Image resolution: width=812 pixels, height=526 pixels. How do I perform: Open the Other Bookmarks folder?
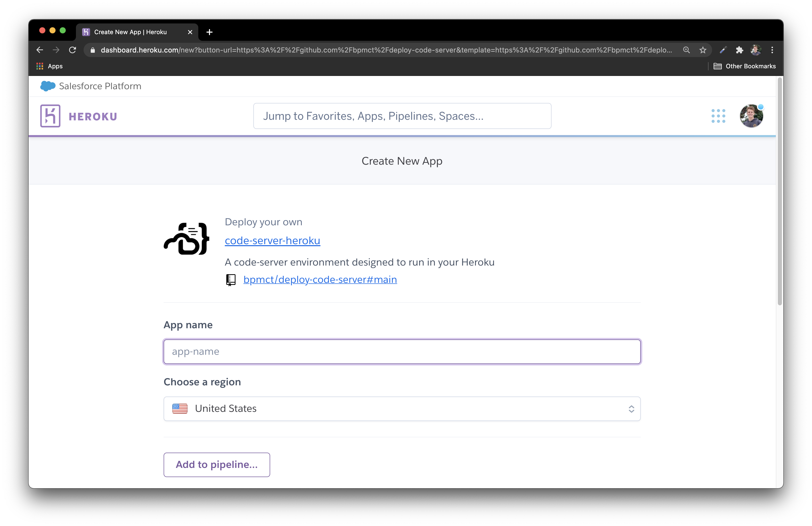pyautogui.click(x=744, y=66)
